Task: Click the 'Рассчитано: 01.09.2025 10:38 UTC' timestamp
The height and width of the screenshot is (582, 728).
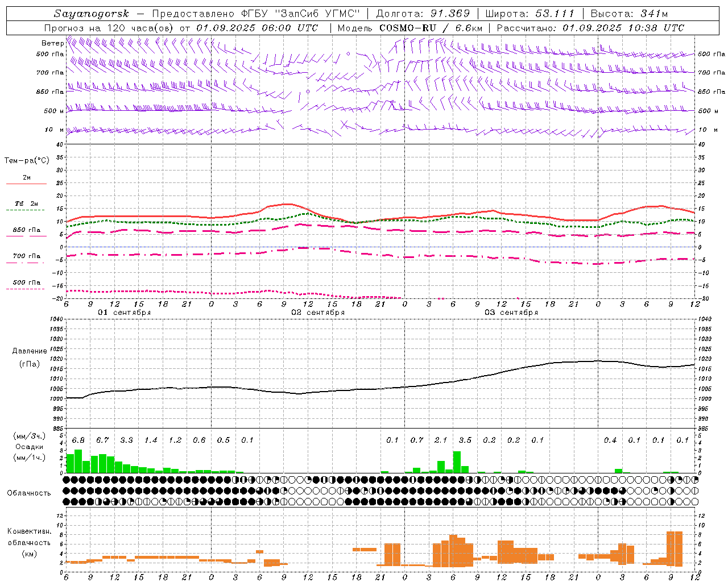Action: [590, 28]
